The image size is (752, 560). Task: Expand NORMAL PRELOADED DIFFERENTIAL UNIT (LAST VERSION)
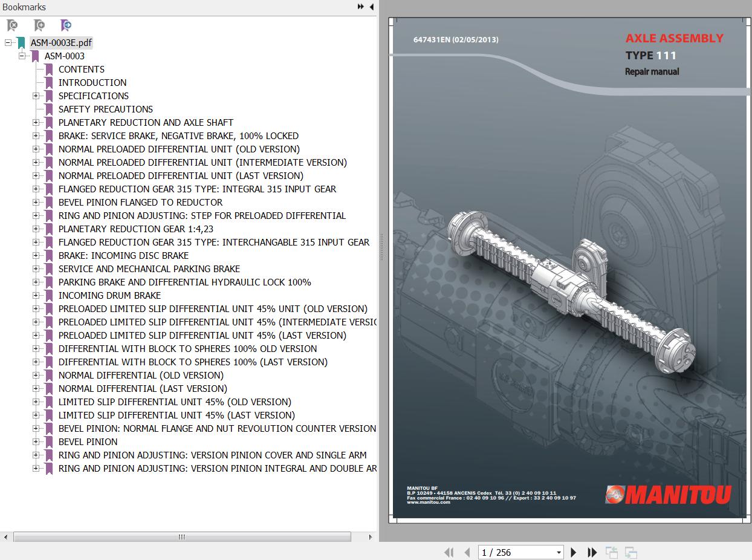click(x=36, y=175)
